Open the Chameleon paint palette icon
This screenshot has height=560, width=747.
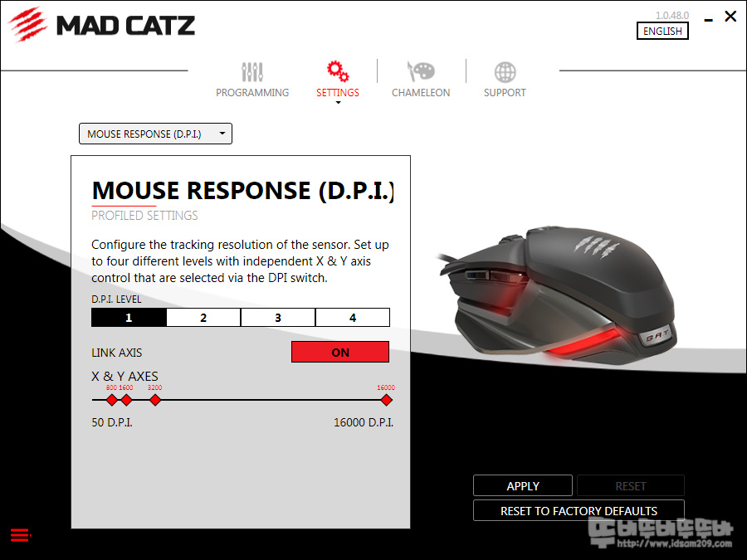(x=421, y=71)
